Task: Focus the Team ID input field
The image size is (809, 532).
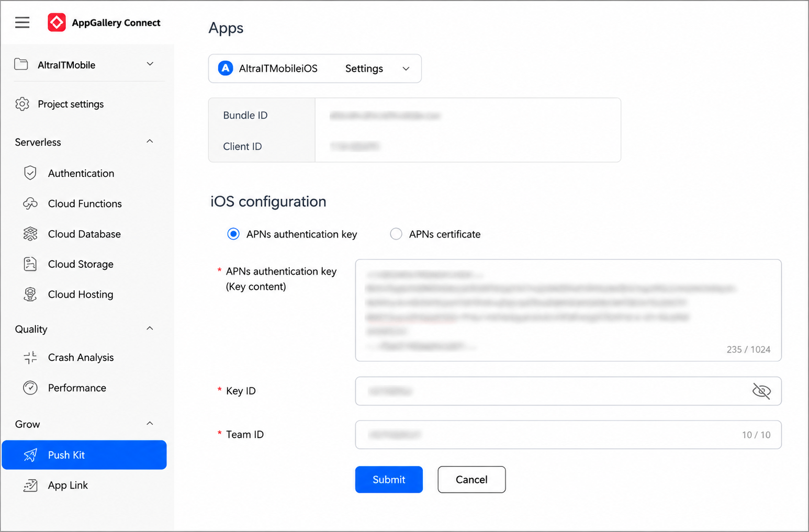Action: (568, 435)
